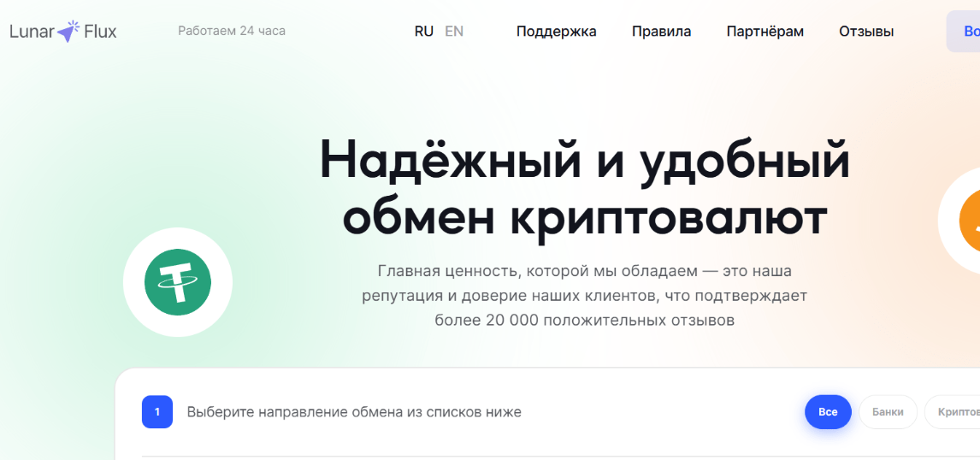This screenshot has width=980, height=460.
Task: Click the Lunar Flux logo
Action: (63, 32)
